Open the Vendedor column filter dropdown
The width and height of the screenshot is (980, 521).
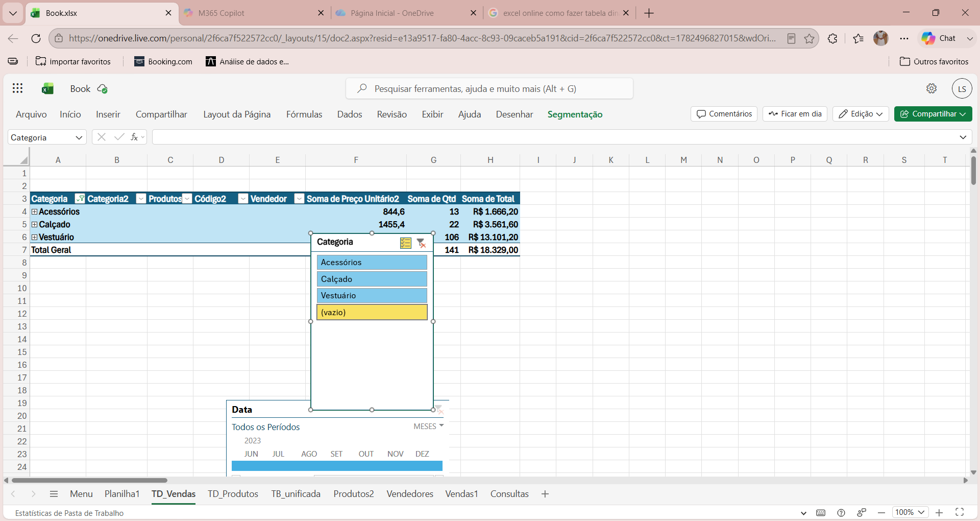(300, 199)
